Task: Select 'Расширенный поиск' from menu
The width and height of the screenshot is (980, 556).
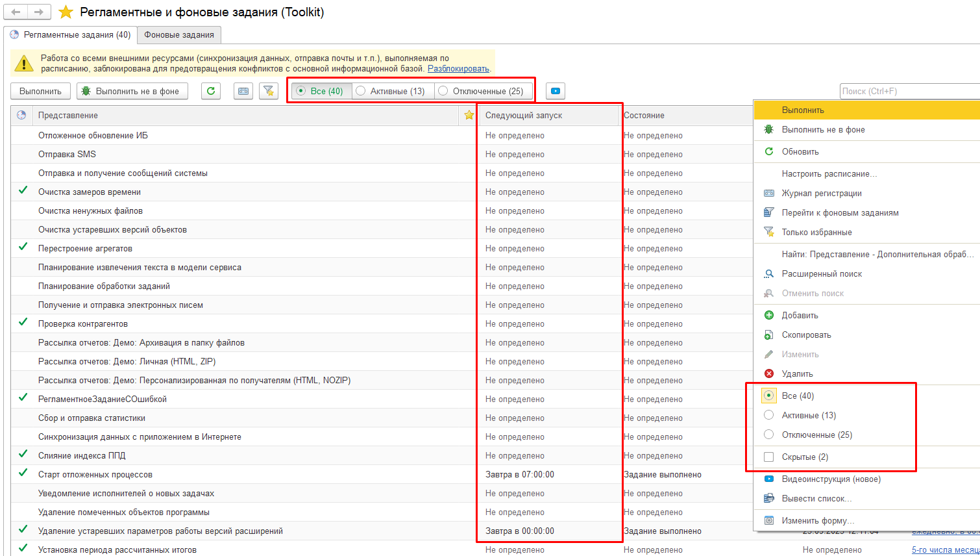Action: tap(822, 273)
